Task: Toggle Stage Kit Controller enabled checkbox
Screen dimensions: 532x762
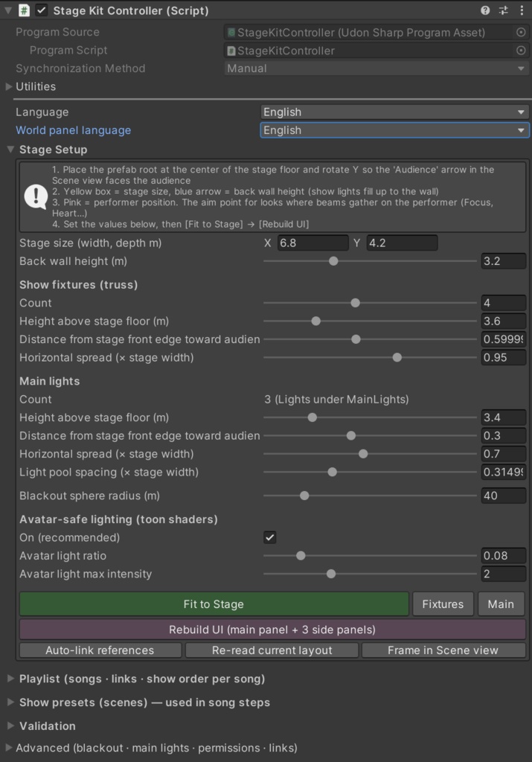Action: point(42,10)
